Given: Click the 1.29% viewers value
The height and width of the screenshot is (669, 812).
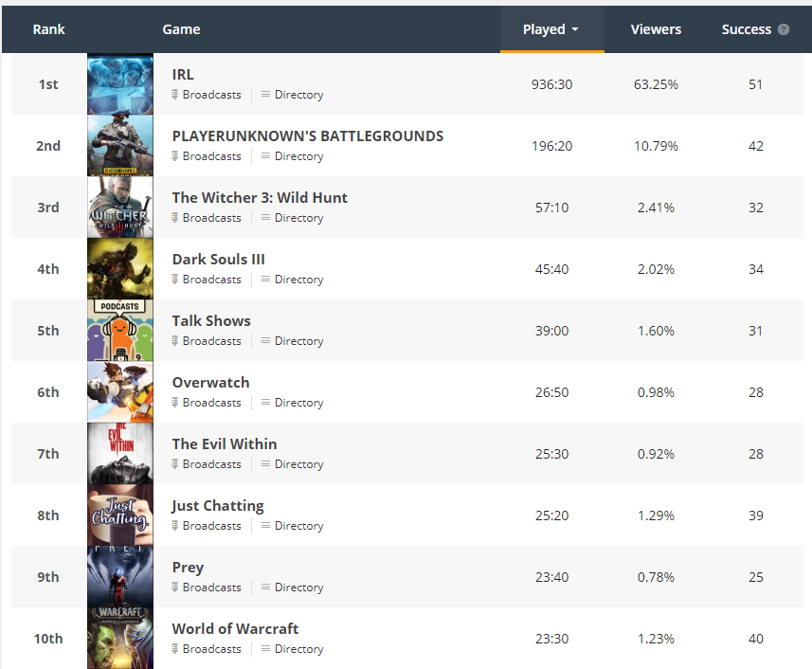Looking at the screenshot, I should pos(656,515).
